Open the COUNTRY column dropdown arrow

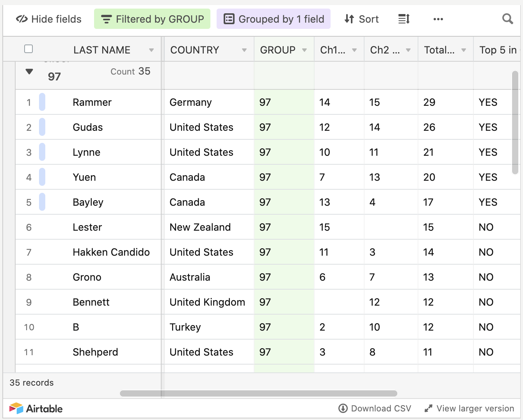point(244,50)
